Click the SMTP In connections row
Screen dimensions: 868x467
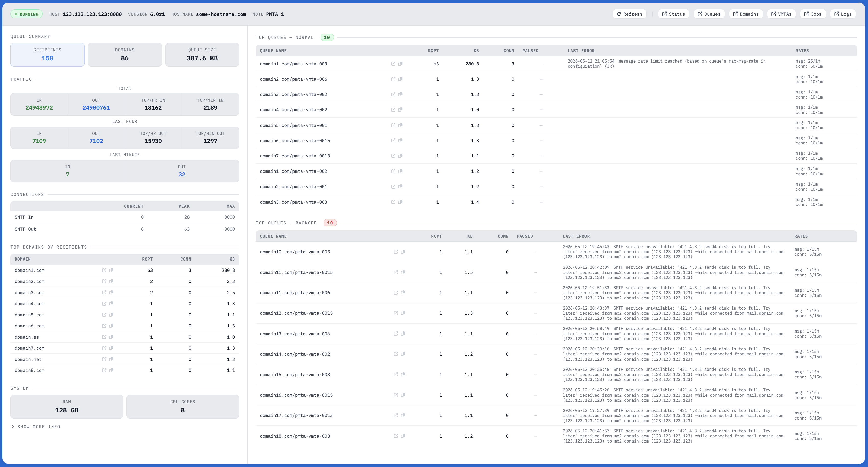coord(125,217)
